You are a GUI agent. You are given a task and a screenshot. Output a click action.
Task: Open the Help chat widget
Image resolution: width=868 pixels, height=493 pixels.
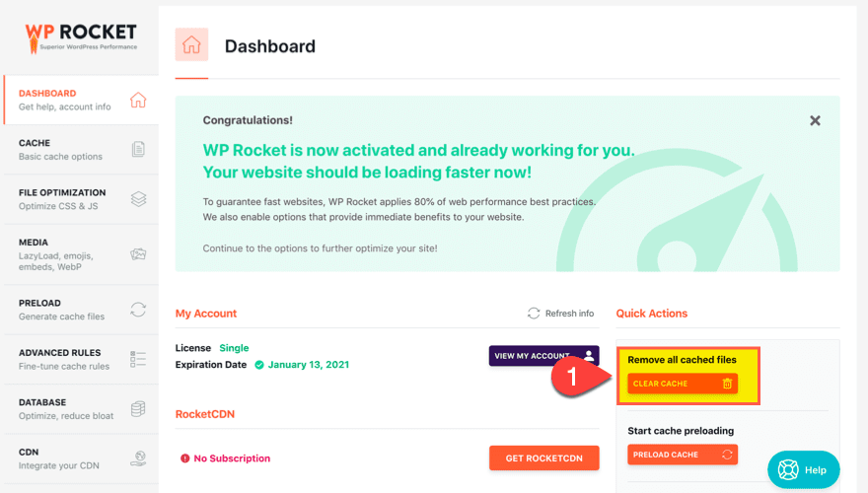804,470
